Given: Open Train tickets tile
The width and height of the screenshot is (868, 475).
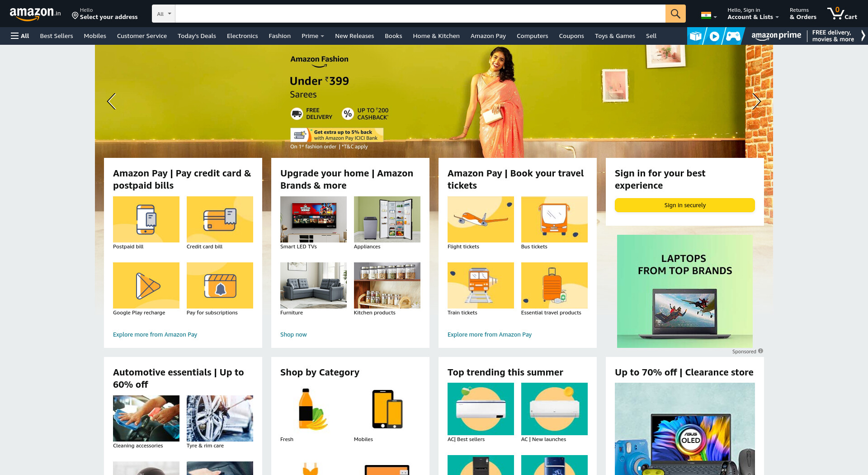Looking at the screenshot, I should coord(481,285).
